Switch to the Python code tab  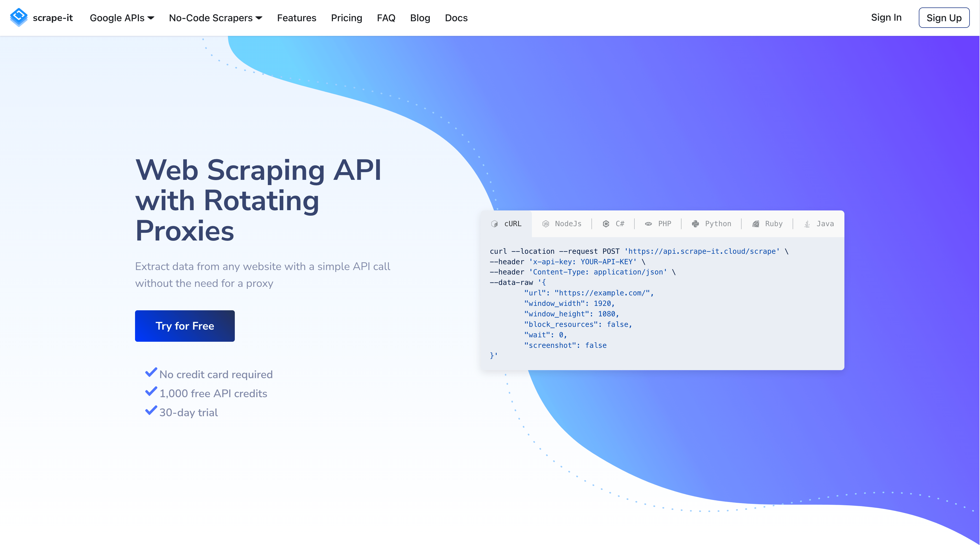point(711,224)
